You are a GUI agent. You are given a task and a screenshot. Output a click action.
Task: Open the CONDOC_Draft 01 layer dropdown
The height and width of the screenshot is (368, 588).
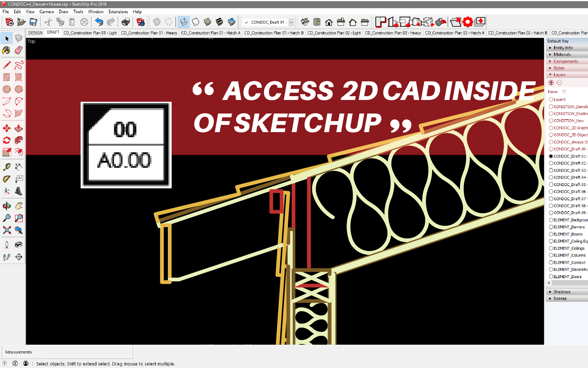pyautogui.click(x=291, y=22)
